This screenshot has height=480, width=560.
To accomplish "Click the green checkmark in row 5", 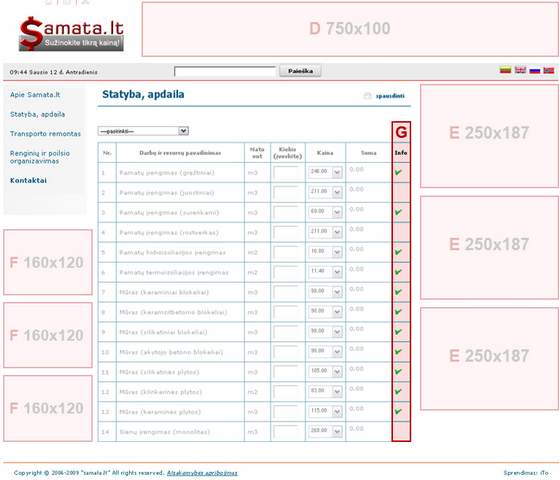I will 399,252.
